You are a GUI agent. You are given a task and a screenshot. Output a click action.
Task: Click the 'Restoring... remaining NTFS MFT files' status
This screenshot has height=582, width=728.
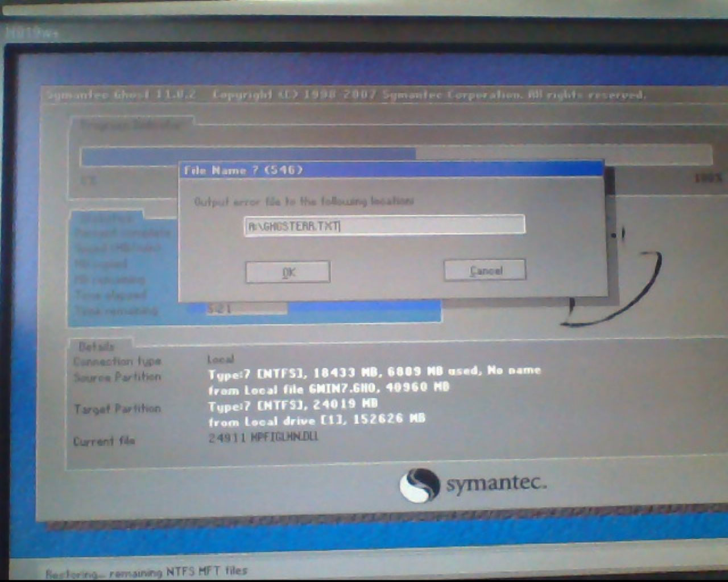coord(147,572)
